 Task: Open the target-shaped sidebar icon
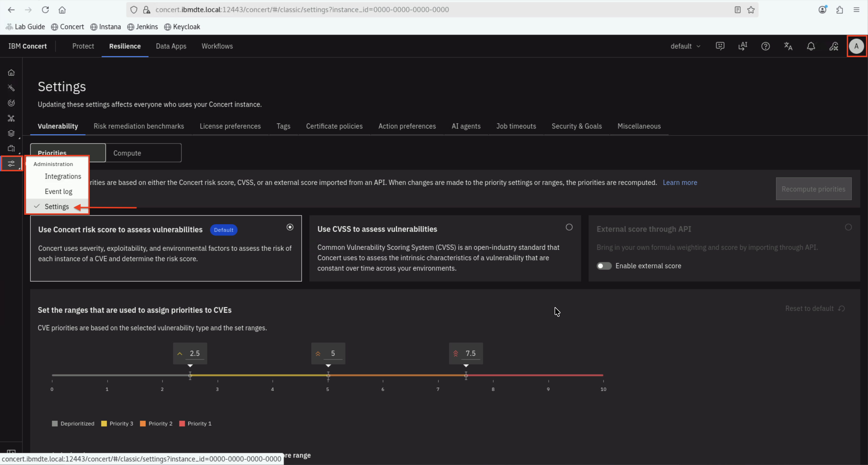coord(11,103)
